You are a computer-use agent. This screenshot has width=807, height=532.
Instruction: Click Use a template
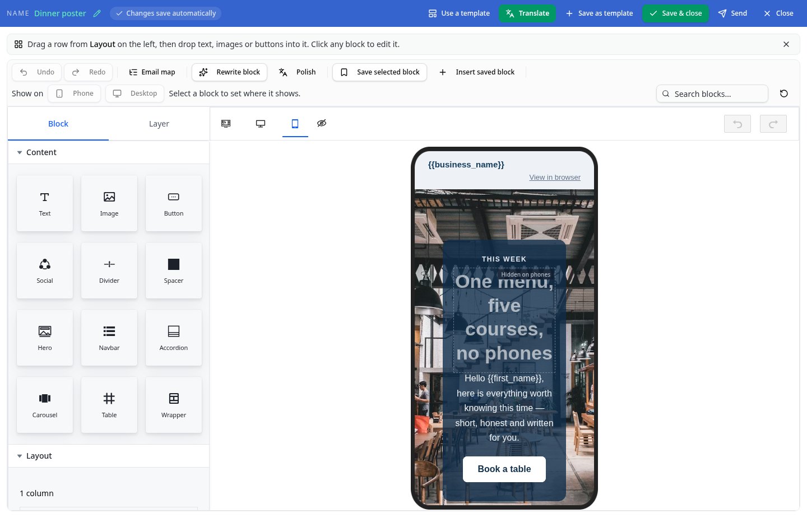pyautogui.click(x=459, y=13)
